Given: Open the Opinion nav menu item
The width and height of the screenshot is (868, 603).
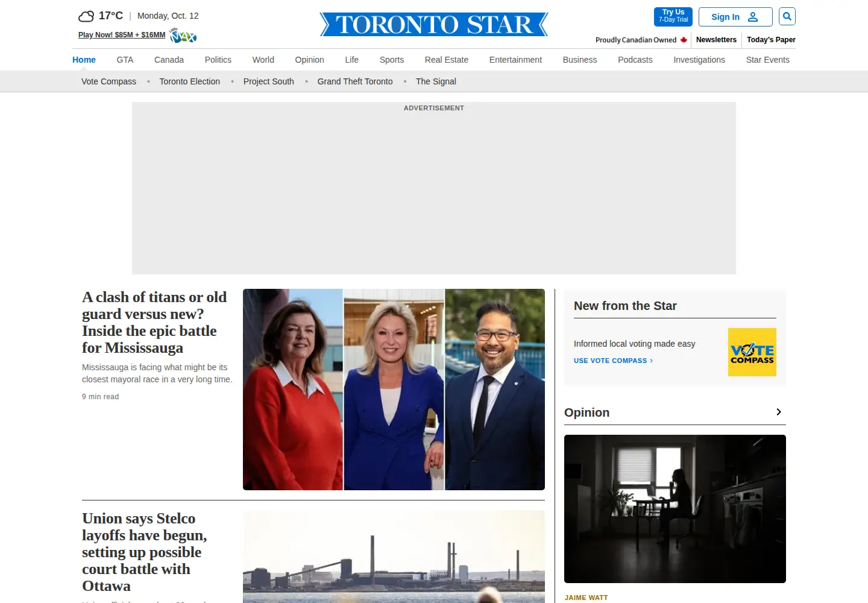Looking at the screenshot, I should [x=310, y=60].
